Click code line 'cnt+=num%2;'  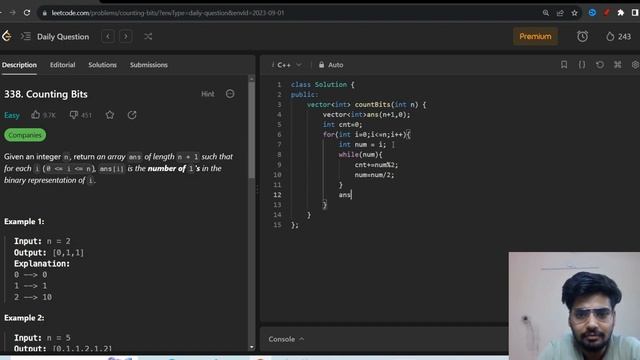[x=376, y=165]
